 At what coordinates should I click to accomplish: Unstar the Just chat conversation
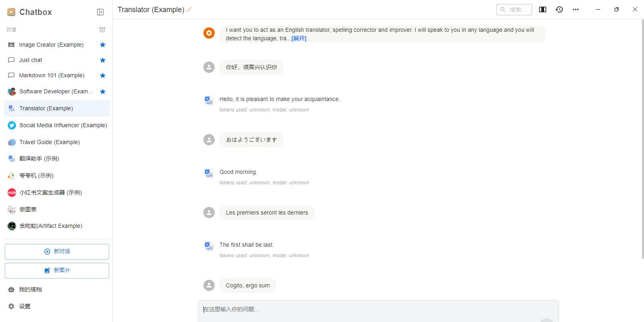(x=103, y=60)
